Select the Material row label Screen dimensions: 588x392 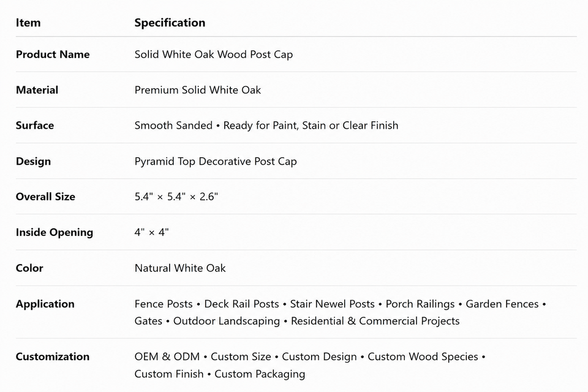click(37, 90)
